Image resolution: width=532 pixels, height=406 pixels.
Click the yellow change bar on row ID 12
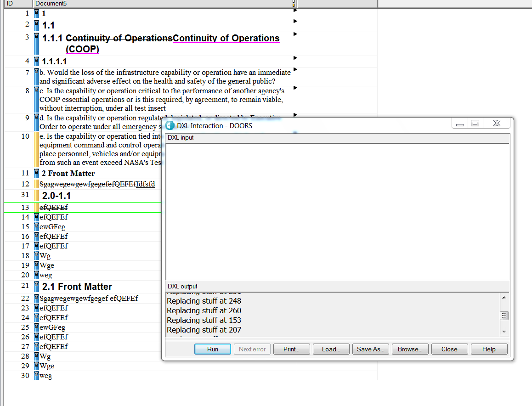36,184
